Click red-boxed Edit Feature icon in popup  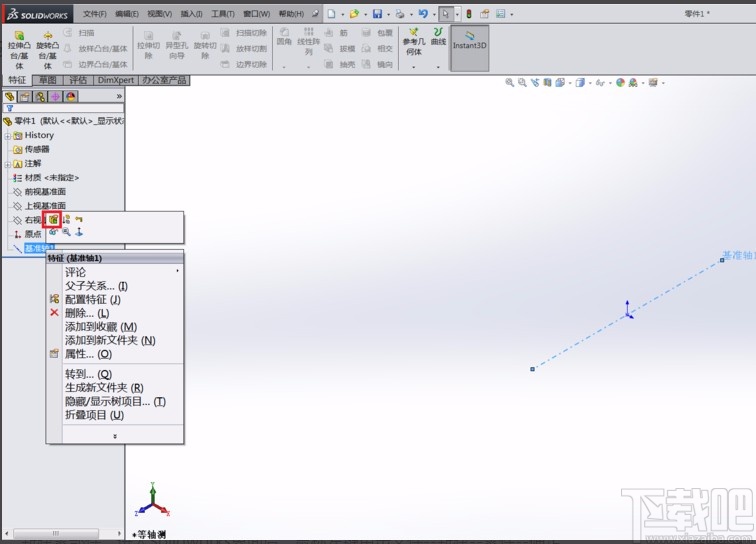coord(53,219)
